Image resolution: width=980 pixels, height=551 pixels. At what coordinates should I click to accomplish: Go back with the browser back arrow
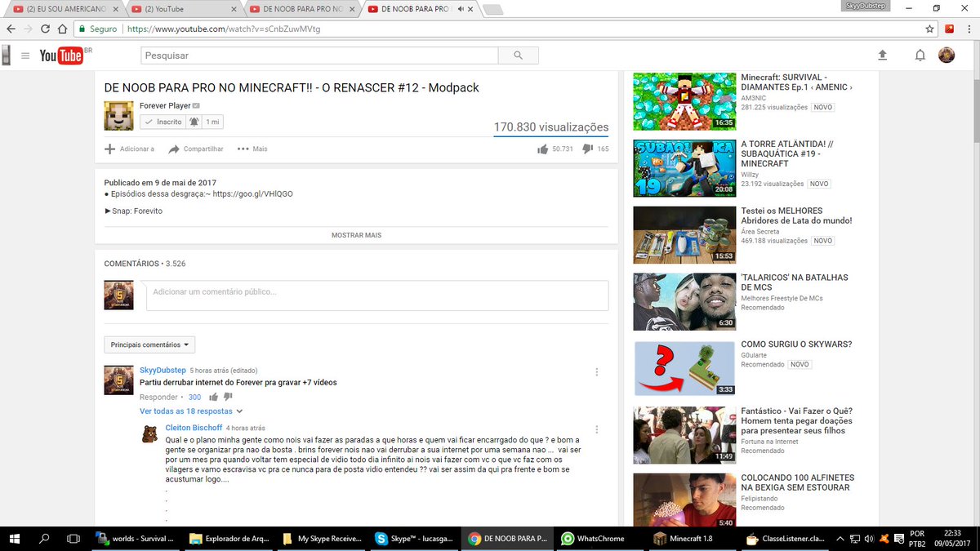click(x=11, y=28)
